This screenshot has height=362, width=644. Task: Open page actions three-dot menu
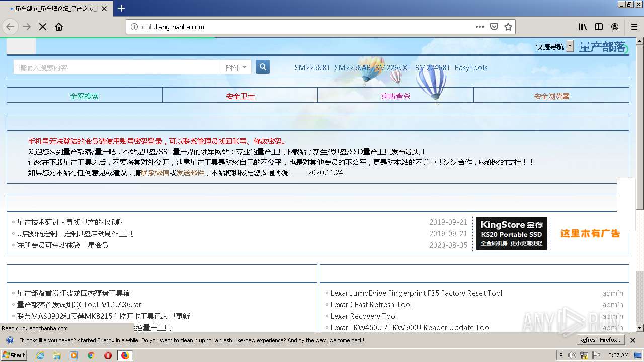pos(480,27)
